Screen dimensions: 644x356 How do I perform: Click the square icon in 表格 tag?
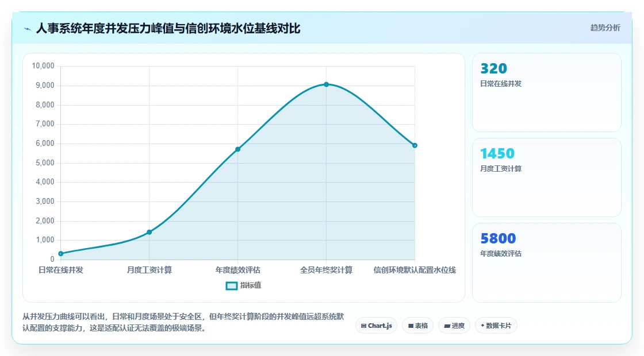click(411, 326)
